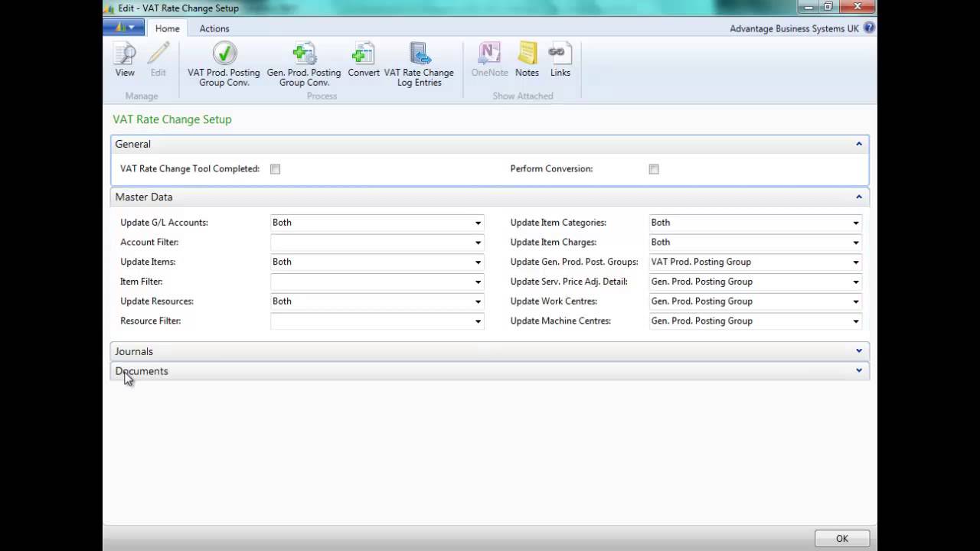Open VAT Prod. Posting Group Conv.

224,64
